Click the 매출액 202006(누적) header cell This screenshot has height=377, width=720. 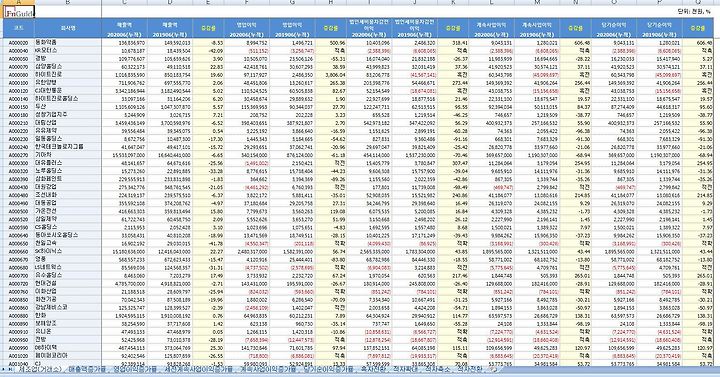click(124, 28)
